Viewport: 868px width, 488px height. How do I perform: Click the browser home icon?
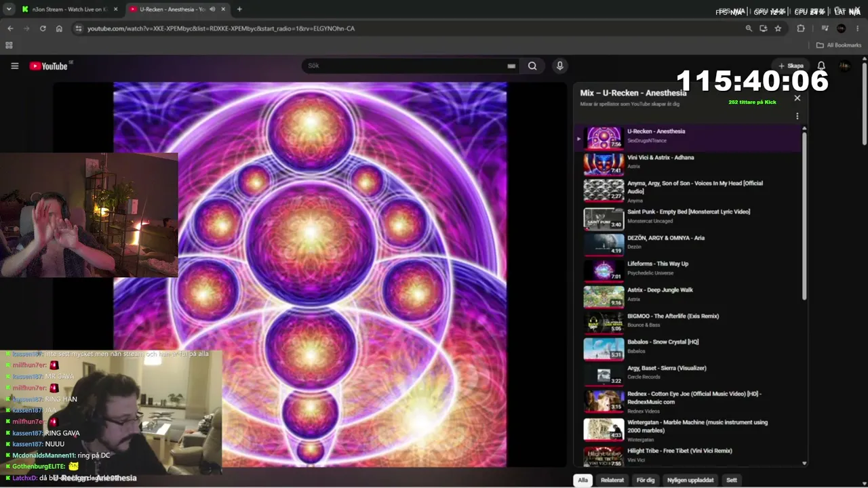(59, 28)
